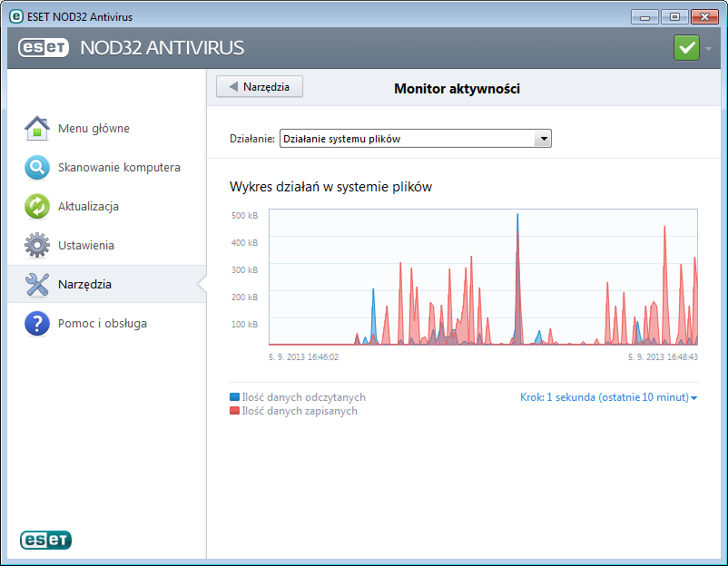
Task: Click the Pomoc i obsługa question icon
Action: 37,323
